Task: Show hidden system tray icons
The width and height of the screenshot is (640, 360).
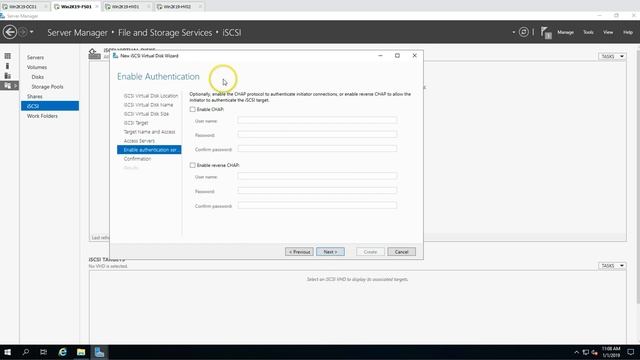Action: [x=576, y=352]
